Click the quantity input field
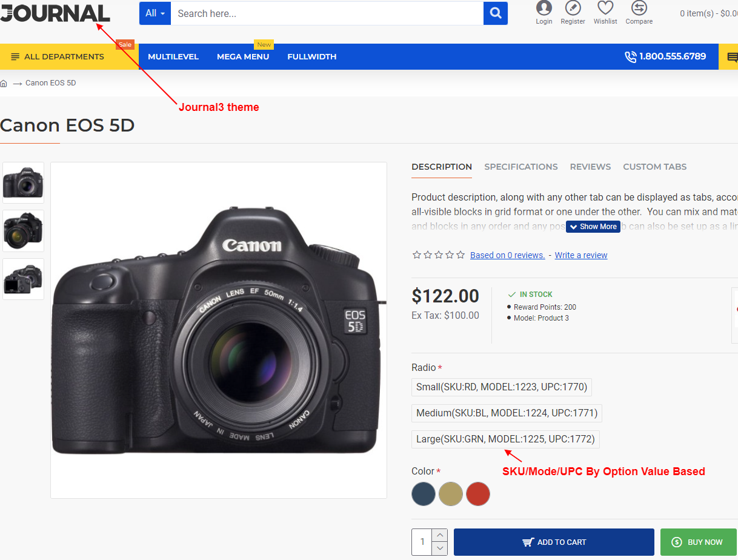This screenshot has width=738, height=560. coord(422,542)
